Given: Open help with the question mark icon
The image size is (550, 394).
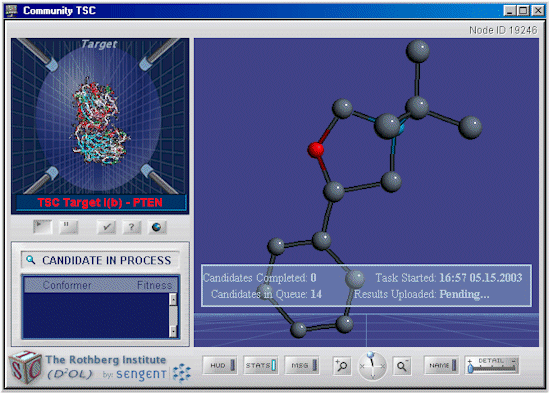Looking at the screenshot, I should [x=132, y=227].
